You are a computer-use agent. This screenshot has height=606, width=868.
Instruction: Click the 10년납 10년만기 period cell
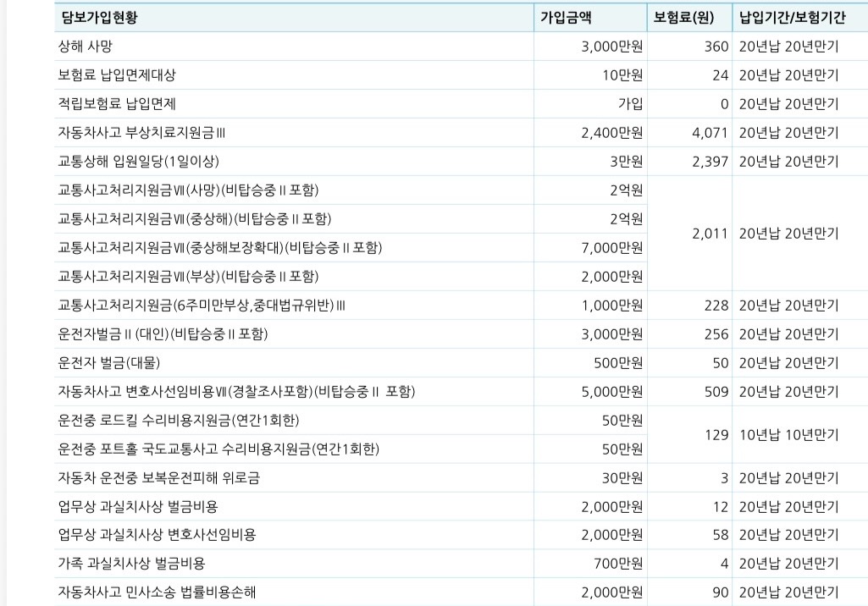tap(788, 435)
